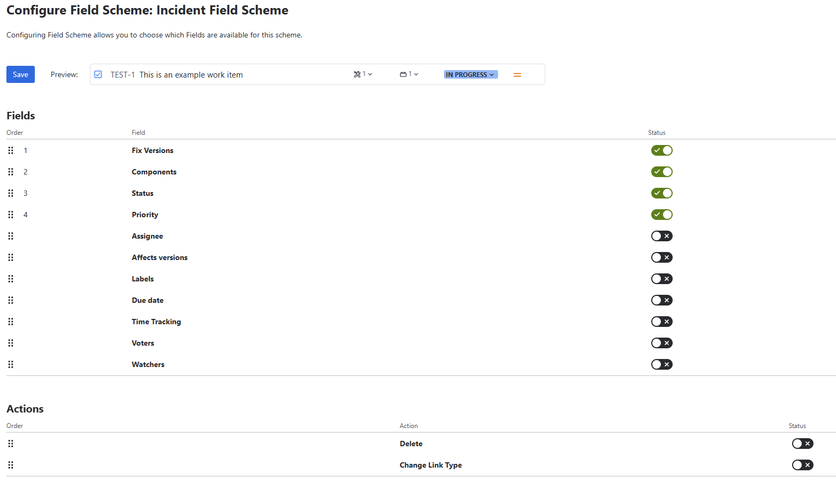Click the Priority field name
This screenshot has height=504, width=836.
[x=145, y=215]
